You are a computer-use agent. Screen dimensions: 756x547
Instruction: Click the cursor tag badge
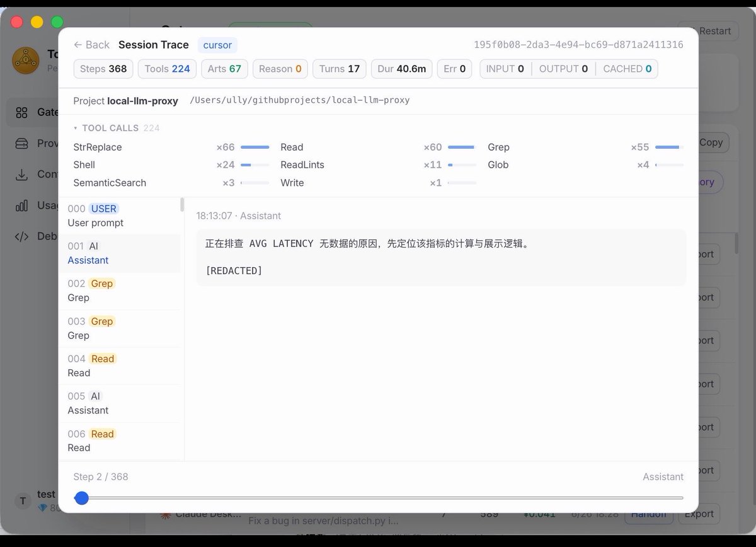click(217, 45)
